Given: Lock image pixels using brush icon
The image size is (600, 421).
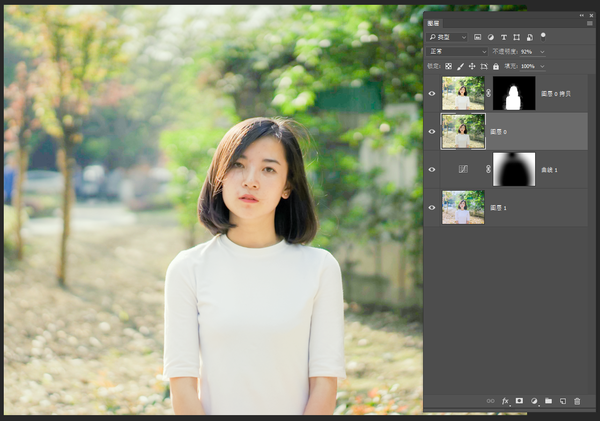Looking at the screenshot, I should pos(460,66).
